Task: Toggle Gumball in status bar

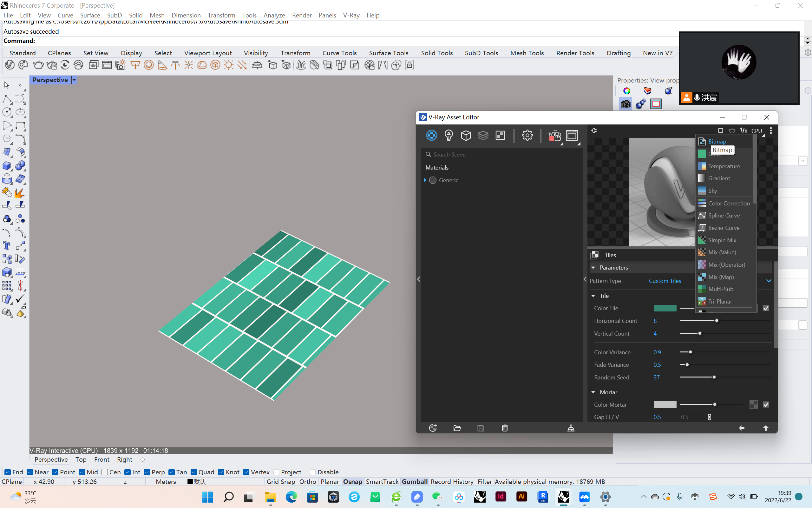Action: (x=414, y=481)
